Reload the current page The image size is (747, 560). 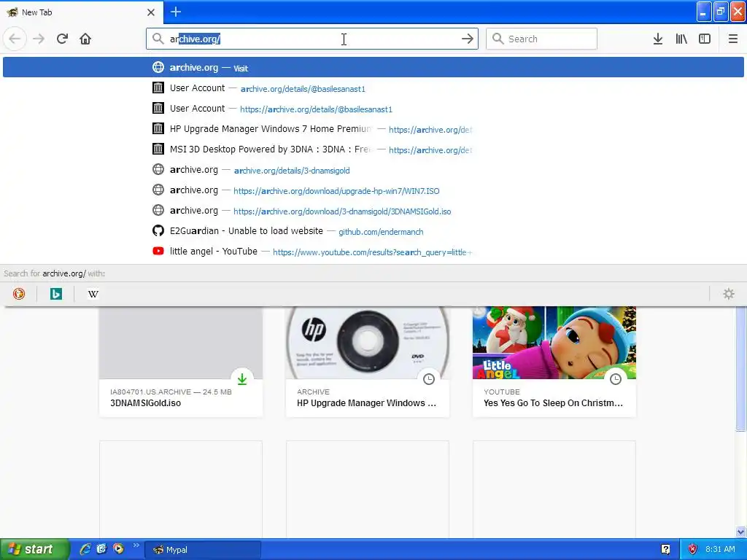click(62, 39)
